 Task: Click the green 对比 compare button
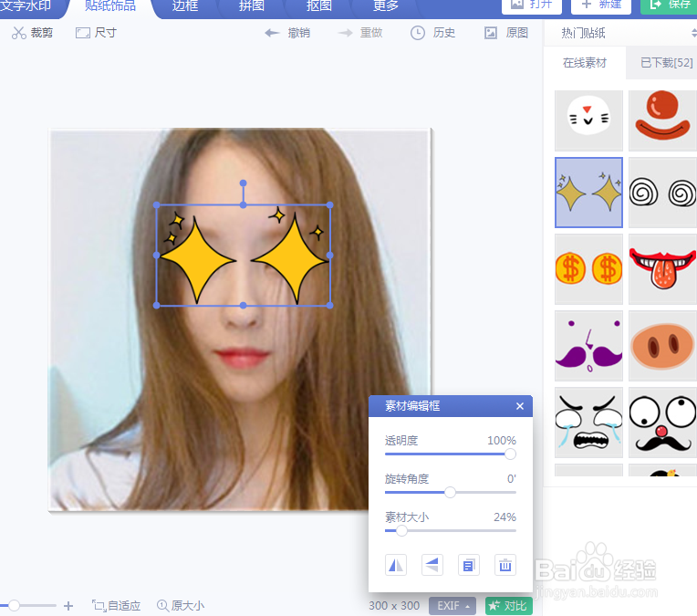tap(508, 606)
